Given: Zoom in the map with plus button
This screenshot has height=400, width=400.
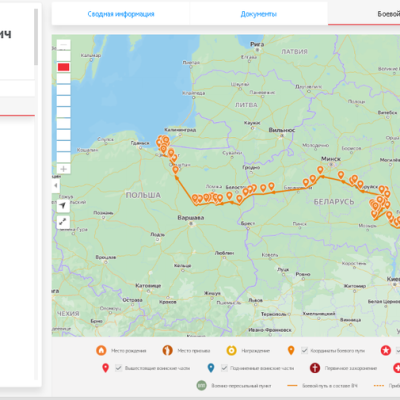Looking at the screenshot, I should pos(63,169).
